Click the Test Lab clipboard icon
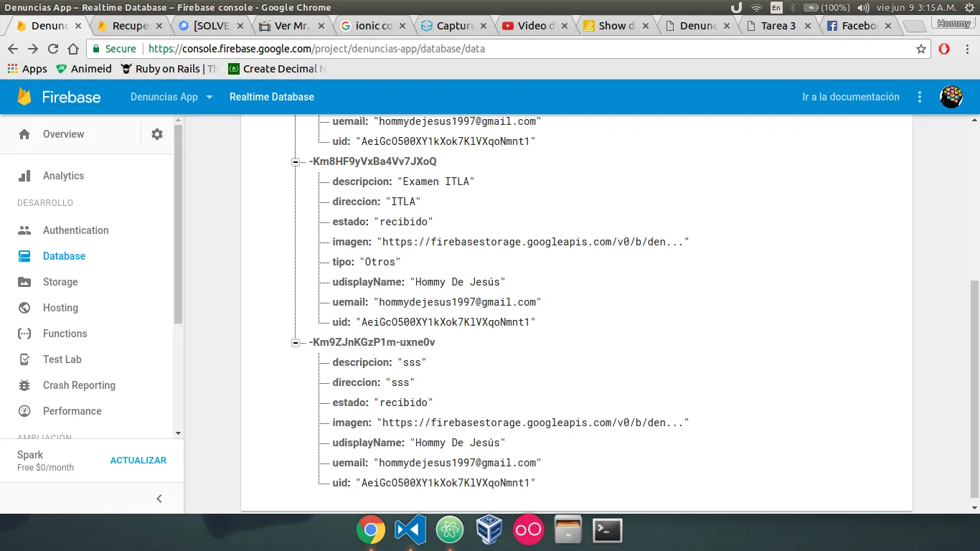 click(x=24, y=359)
